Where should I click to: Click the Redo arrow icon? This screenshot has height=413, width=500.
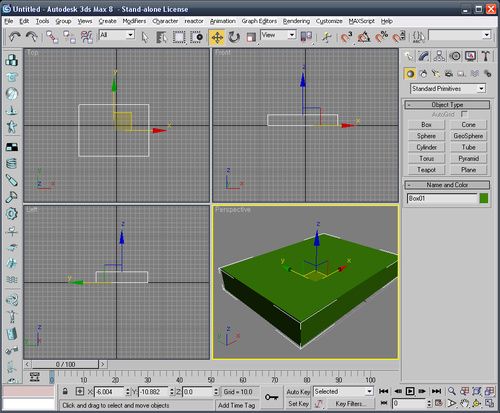32,36
